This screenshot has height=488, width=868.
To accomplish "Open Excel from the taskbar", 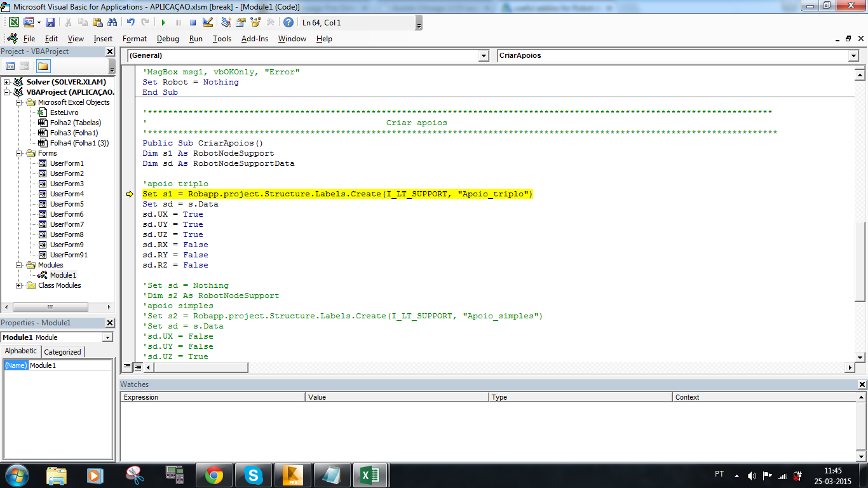I will 370,475.
